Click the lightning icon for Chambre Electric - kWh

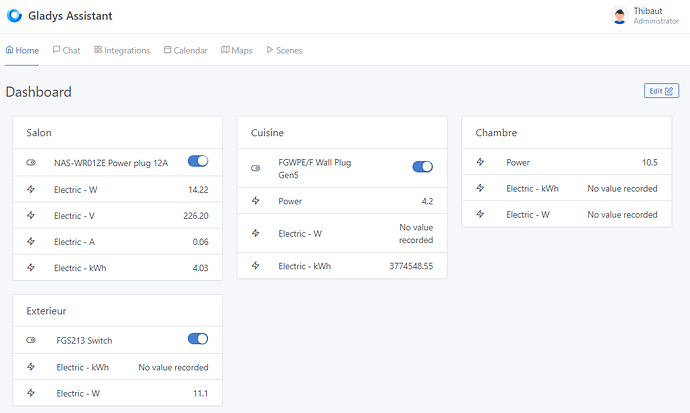(480, 188)
